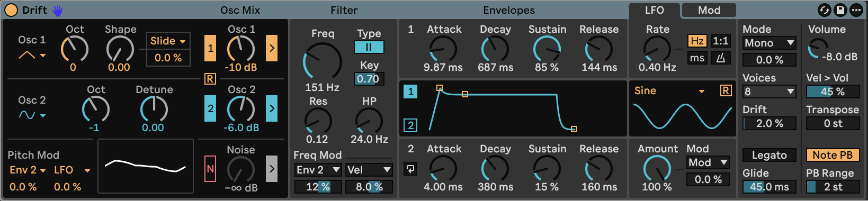Click the Freq Mod 8.0 % amount slider
The width and height of the screenshot is (868, 201).
(369, 187)
